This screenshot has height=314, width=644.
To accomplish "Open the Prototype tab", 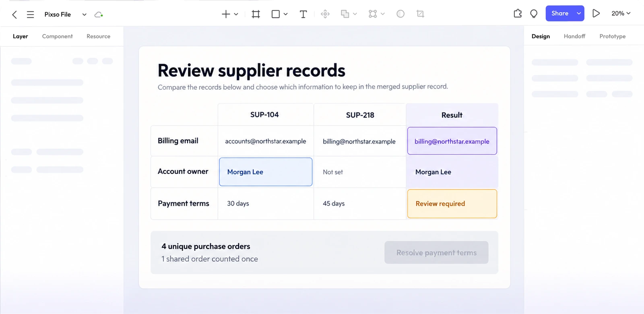I will [x=613, y=36].
